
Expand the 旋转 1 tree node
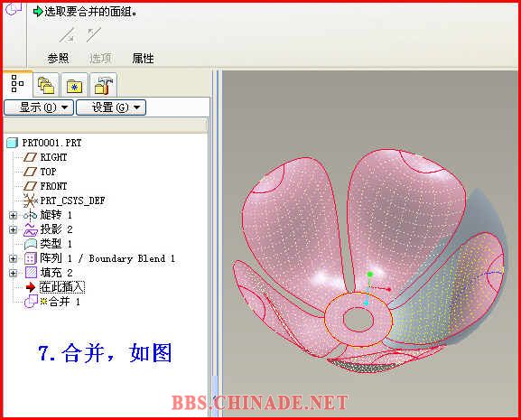pos(13,216)
